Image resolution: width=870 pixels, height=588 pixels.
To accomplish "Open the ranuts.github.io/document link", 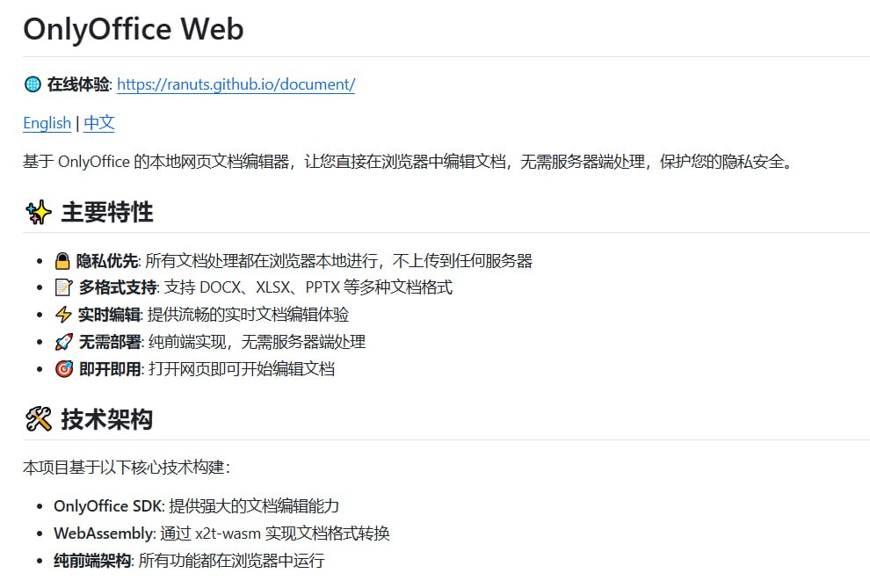I will [236, 84].
